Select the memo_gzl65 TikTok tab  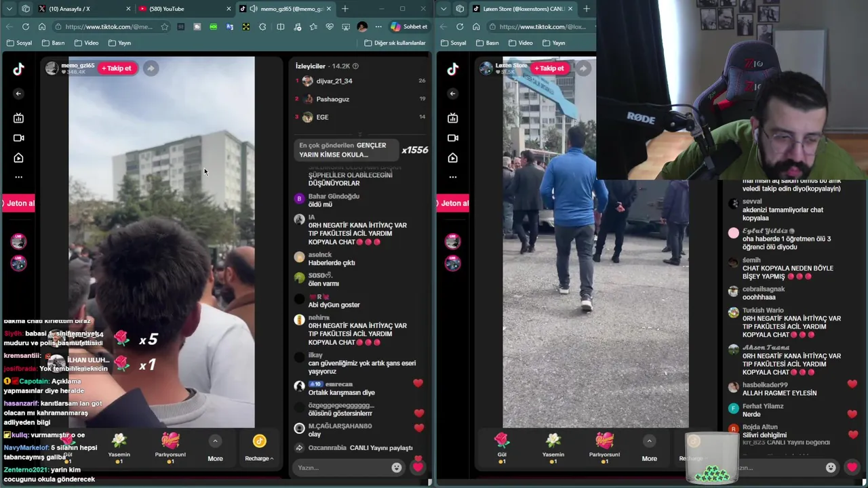tap(285, 9)
